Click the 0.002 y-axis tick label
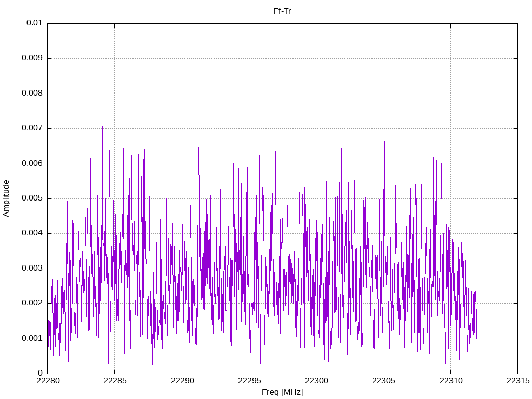 (x=32, y=303)
